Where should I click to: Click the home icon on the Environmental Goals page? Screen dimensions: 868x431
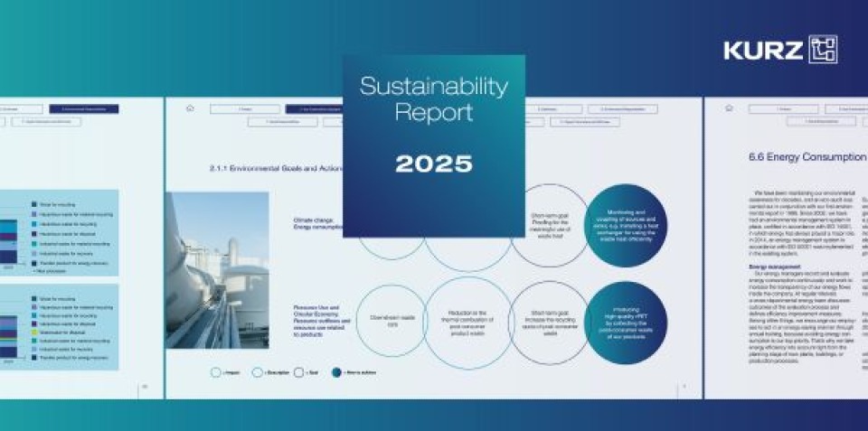coord(191,108)
